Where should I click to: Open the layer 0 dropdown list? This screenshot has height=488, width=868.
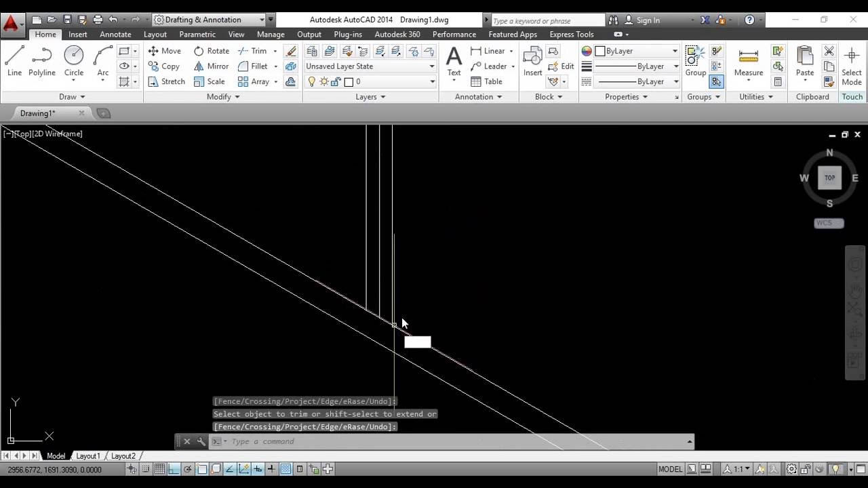(370, 81)
